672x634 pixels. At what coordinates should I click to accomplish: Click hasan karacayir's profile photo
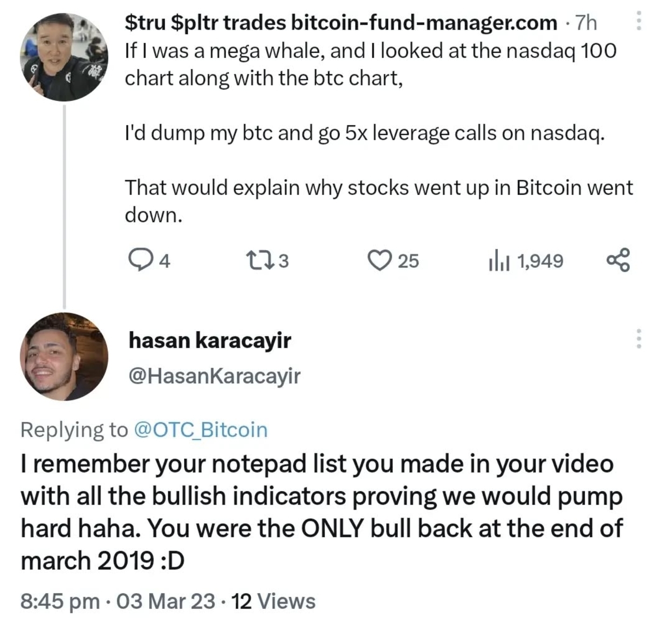[63, 362]
